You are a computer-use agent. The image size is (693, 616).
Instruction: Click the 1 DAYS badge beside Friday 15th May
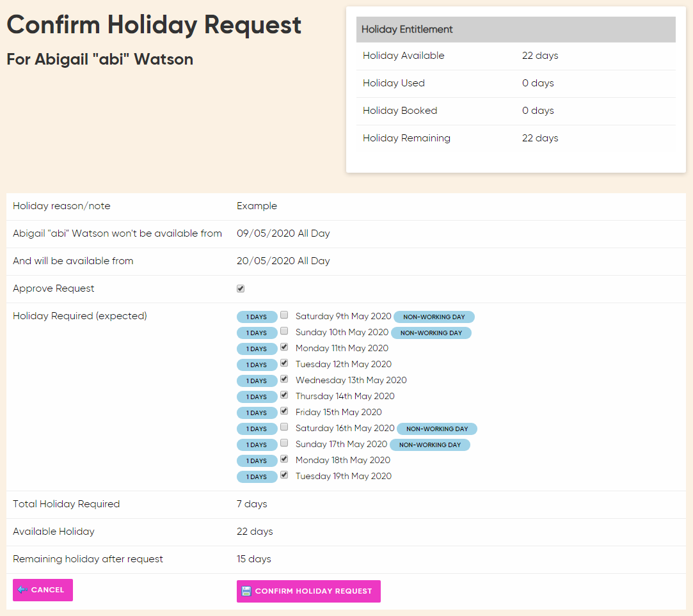pyautogui.click(x=257, y=413)
